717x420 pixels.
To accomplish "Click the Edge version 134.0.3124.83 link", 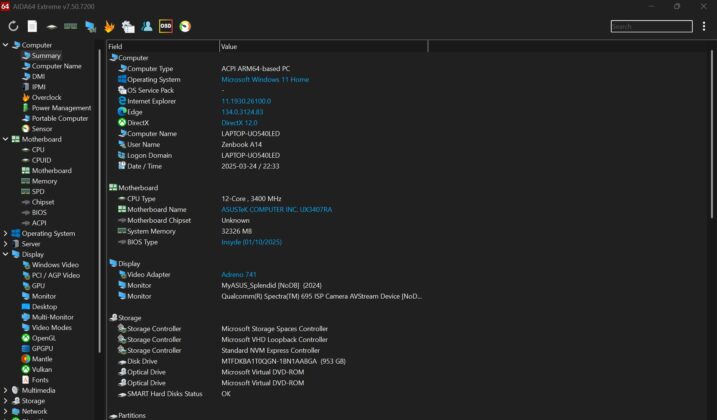I will (242, 112).
